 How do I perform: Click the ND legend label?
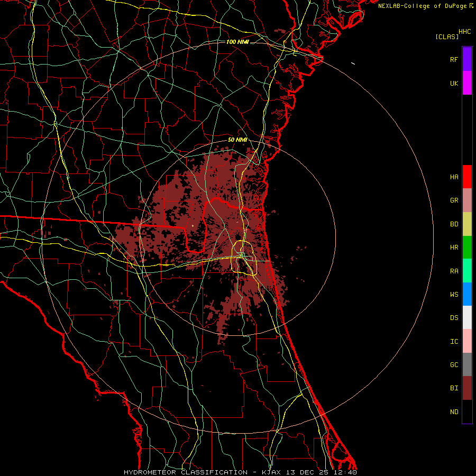(454, 412)
